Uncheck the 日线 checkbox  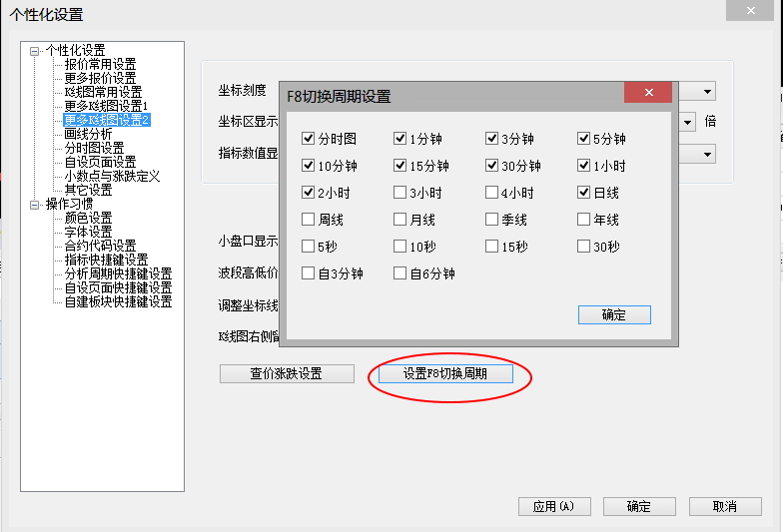pyautogui.click(x=583, y=192)
